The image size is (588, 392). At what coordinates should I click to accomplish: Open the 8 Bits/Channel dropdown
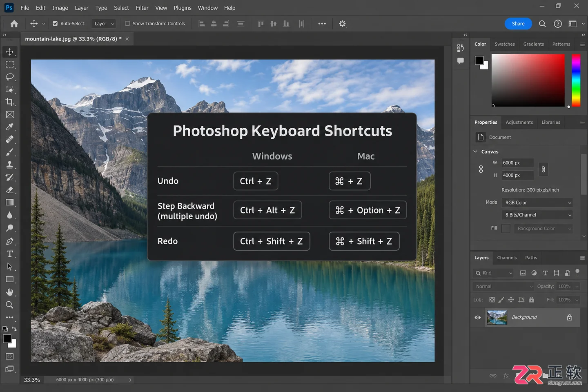pos(537,215)
